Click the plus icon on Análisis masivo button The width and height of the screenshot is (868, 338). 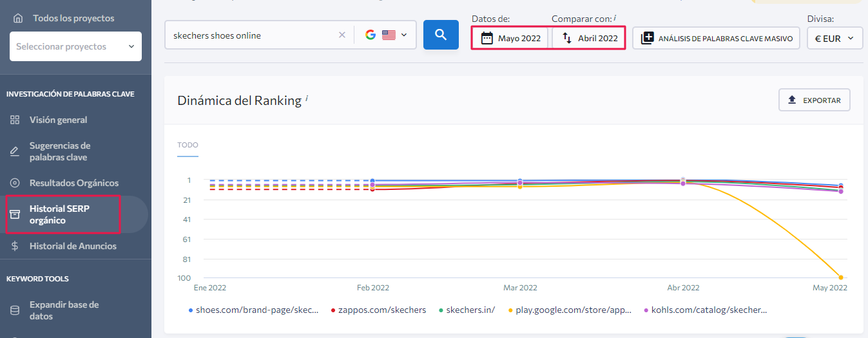click(647, 38)
